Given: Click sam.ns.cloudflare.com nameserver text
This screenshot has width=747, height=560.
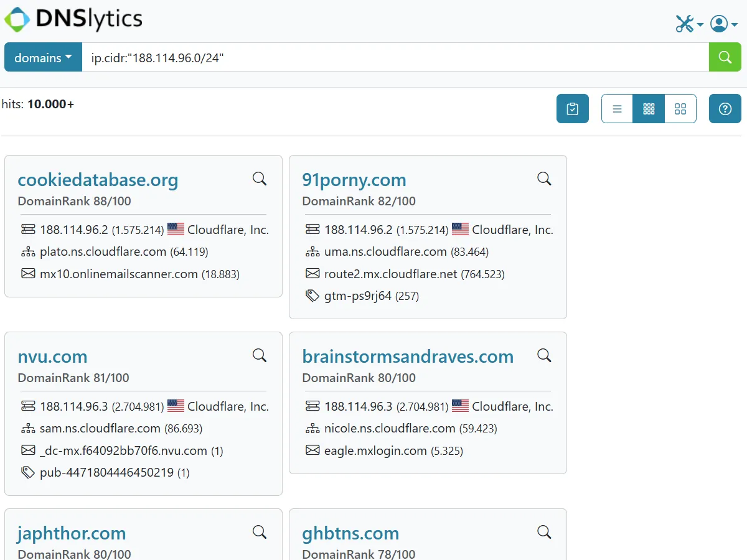Looking at the screenshot, I should (x=100, y=429).
